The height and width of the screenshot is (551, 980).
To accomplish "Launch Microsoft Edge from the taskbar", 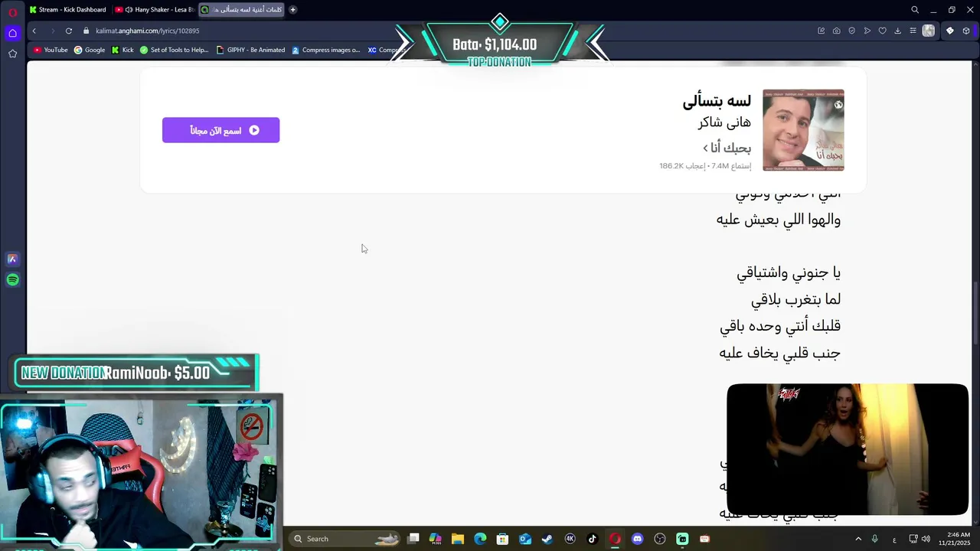I will click(480, 539).
